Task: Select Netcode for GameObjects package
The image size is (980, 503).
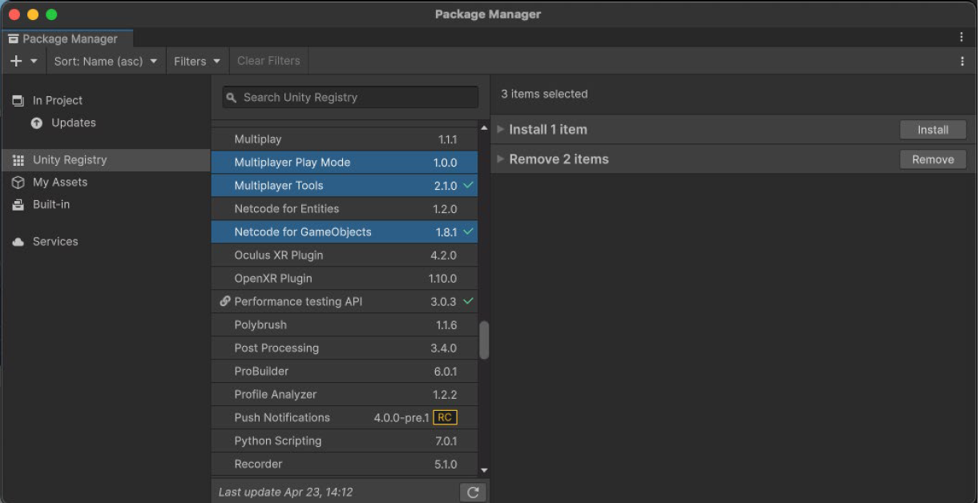Action: click(345, 232)
